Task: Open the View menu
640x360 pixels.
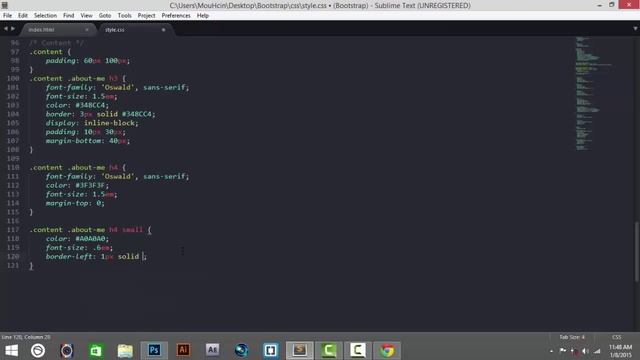Action: pyautogui.click(x=87, y=16)
